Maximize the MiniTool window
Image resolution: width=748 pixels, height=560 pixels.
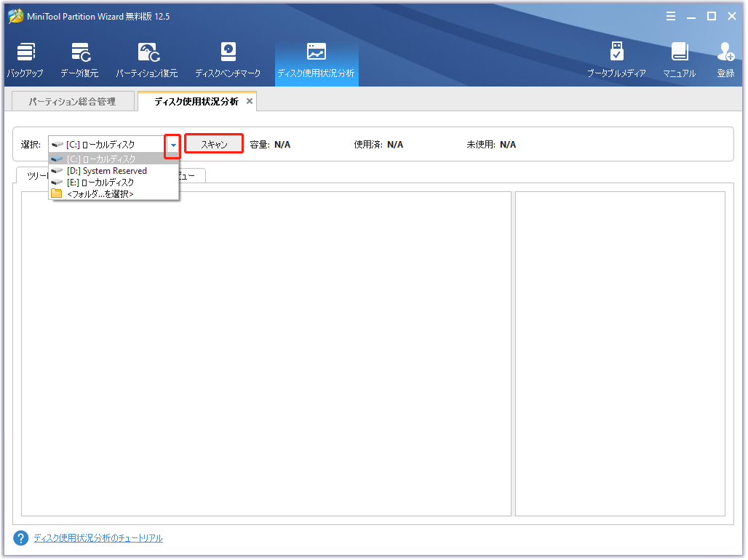[712, 16]
